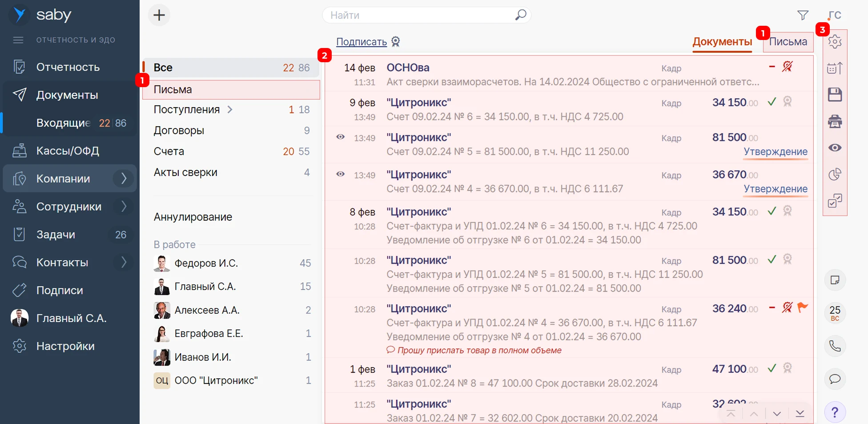Open the settings gear in right toolbar
868x424 pixels.
(835, 41)
